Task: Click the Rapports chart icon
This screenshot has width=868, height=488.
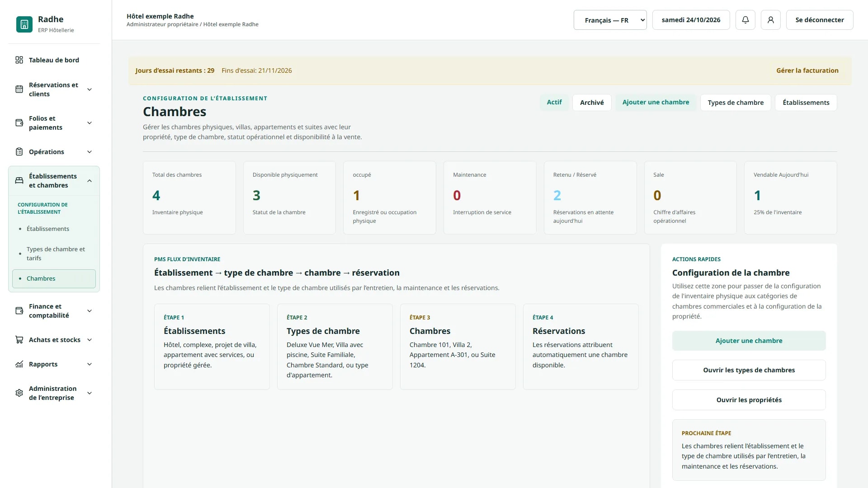Action: point(19,364)
